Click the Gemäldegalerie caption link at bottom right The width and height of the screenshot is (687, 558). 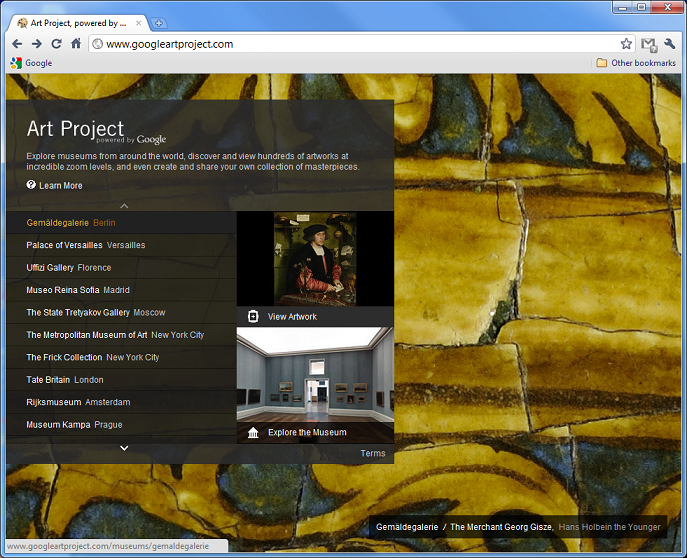pyautogui.click(x=407, y=527)
